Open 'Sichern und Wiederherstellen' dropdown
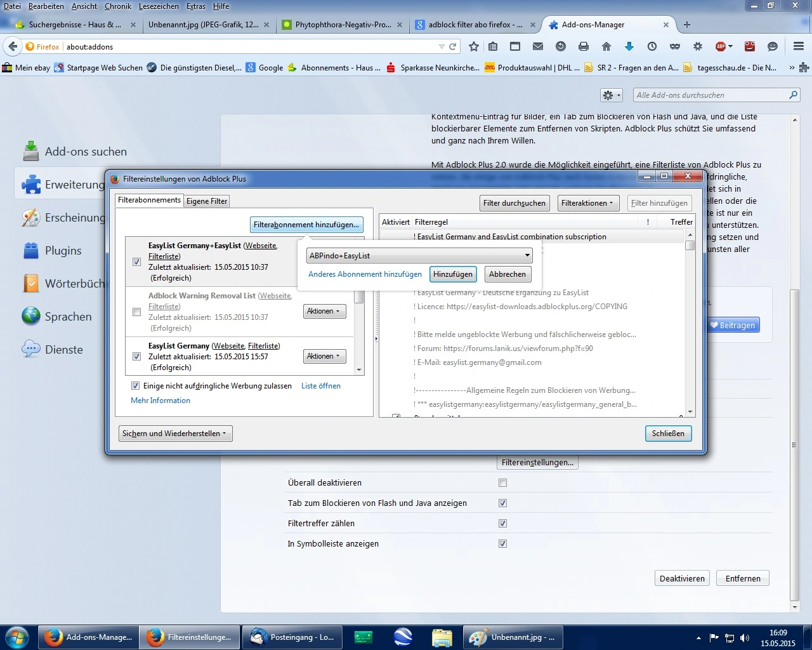The height and width of the screenshot is (650, 812). (x=174, y=434)
